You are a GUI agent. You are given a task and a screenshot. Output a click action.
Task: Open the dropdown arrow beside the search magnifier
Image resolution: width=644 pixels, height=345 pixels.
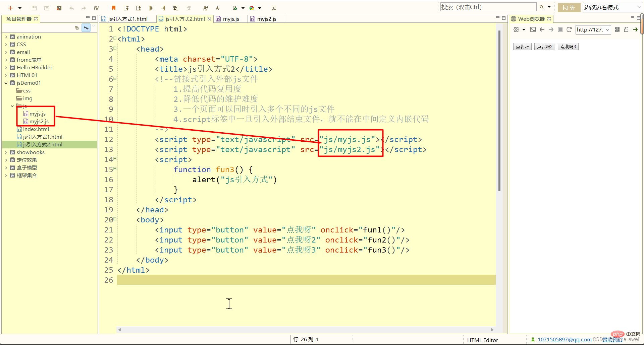549,7
